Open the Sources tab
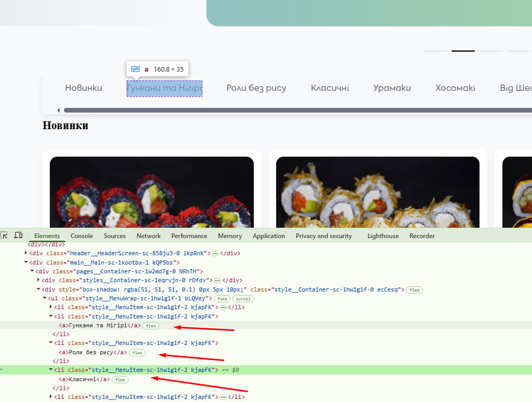Screen dimensions: 532x402 click(115, 236)
